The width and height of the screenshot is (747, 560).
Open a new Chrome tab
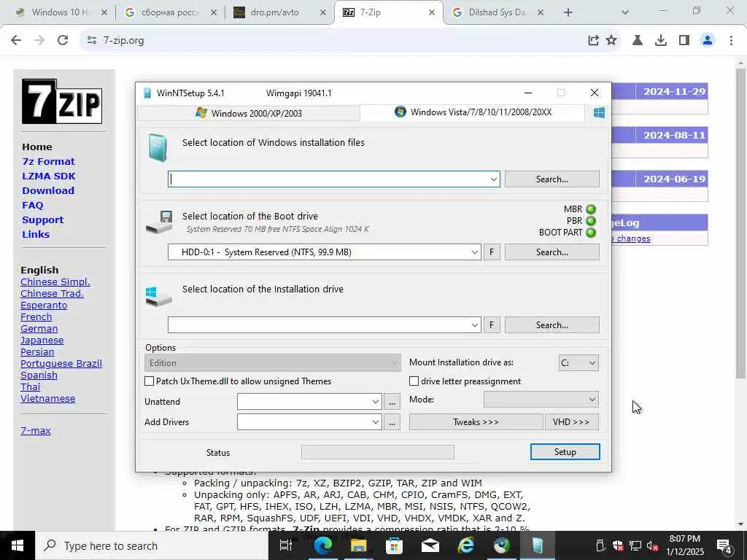(x=568, y=12)
